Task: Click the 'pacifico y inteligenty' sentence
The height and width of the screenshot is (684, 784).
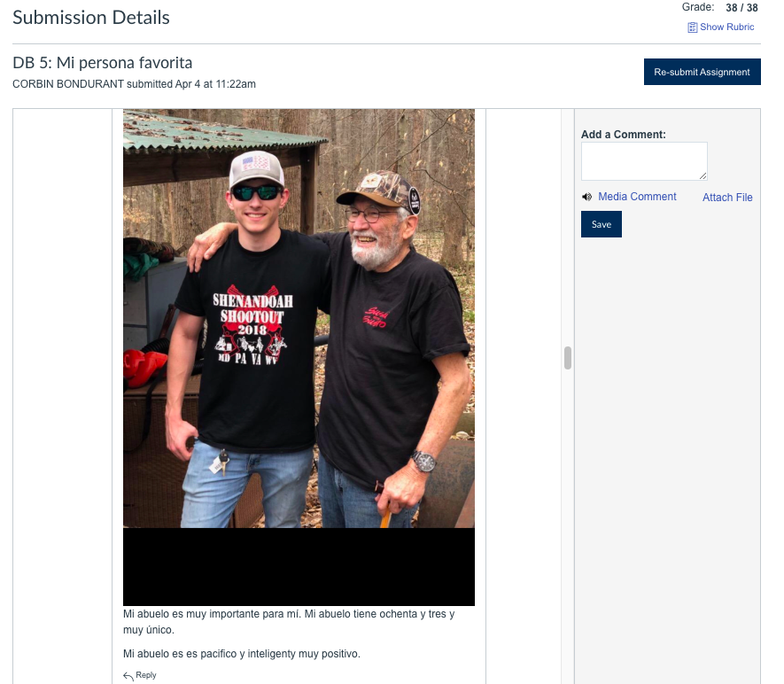Action: (x=242, y=654)
